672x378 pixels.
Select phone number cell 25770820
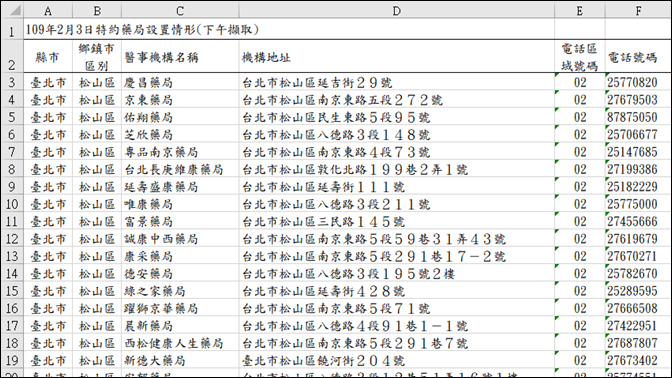pos(638,82)
